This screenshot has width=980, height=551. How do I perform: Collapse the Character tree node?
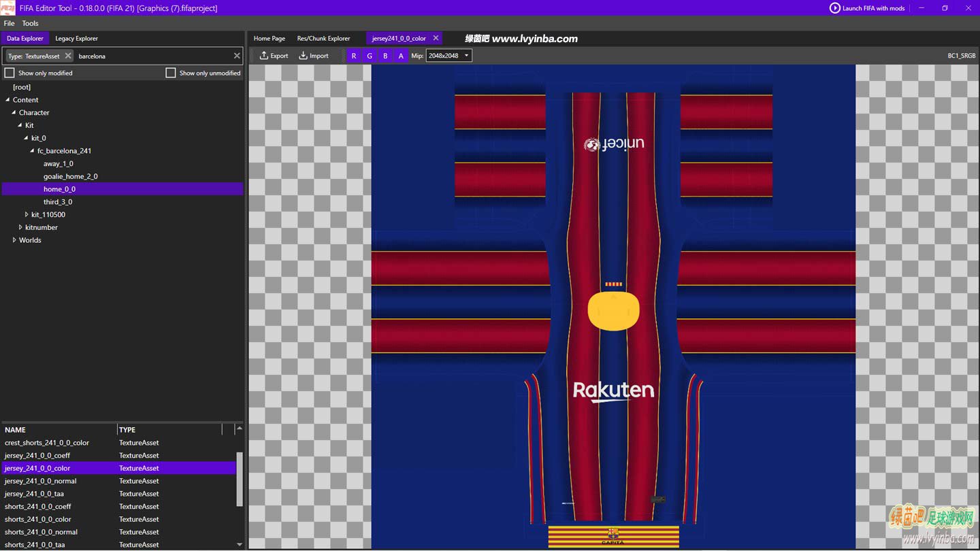[x=14, y=113]
